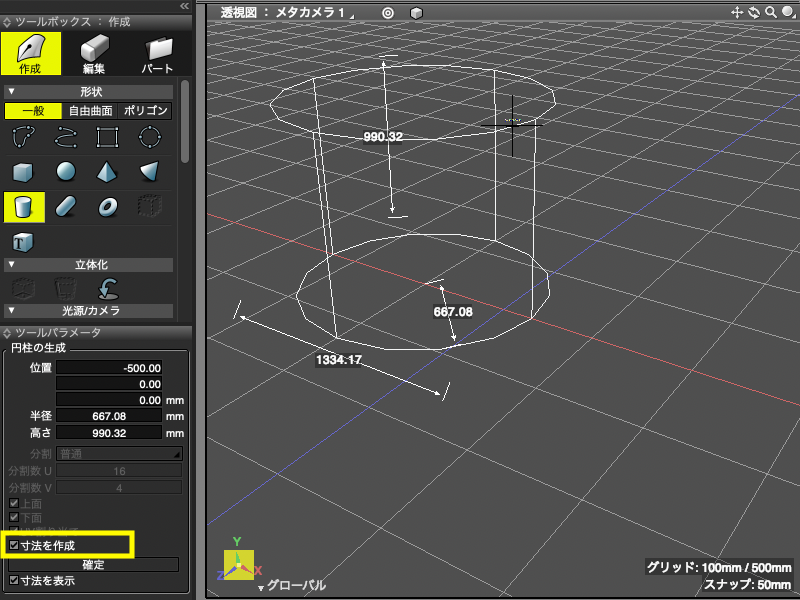The height and width of the screenshot is (600, 800).
Task: Select the dashed bounding box tool
Action: point(149,206)
